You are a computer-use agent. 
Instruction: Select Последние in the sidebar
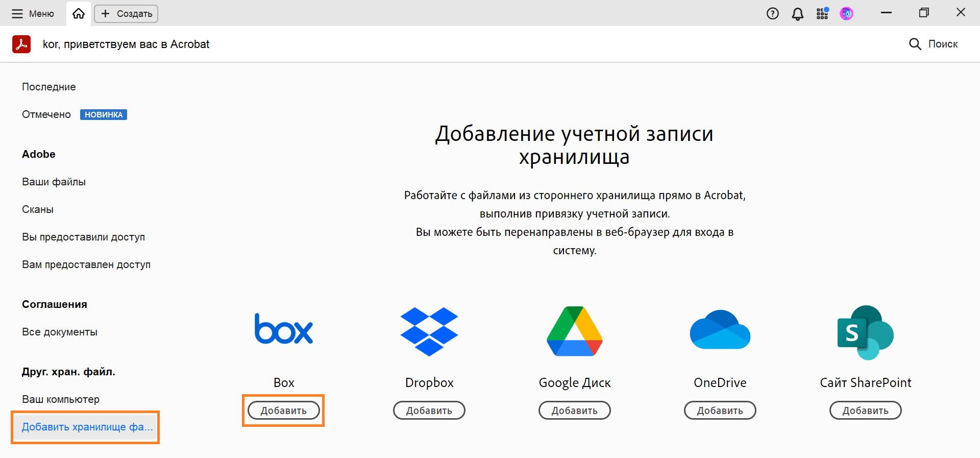[x=49, y=87]
